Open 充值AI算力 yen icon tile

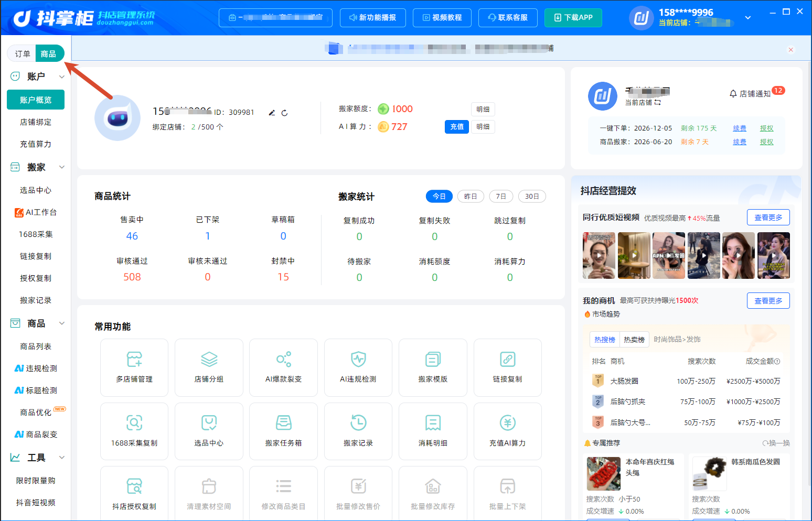pyautogui.click(x=507, y=431)
